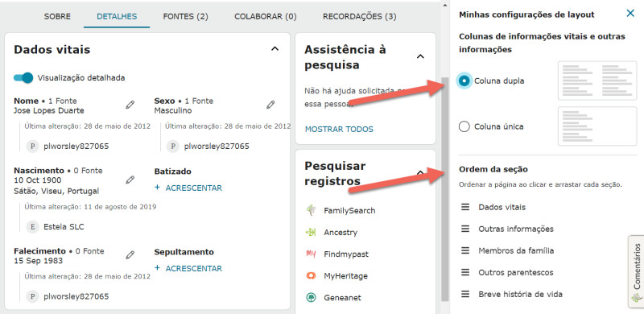The width and height of the screenshot is (644, 314).
Task: Select Outros parentescos in section order
Action: point(516,272)
